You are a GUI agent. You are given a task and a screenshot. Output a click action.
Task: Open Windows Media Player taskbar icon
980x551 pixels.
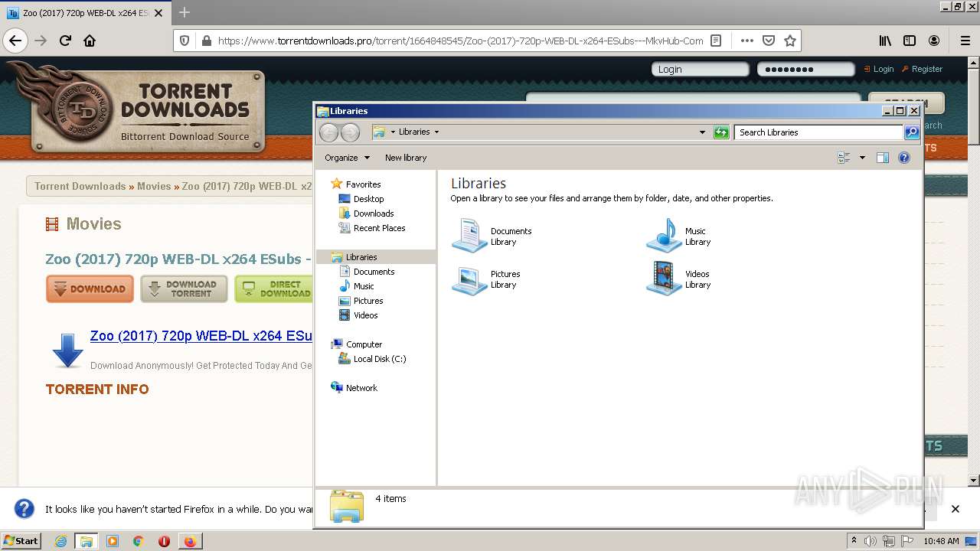tap(113, 541)
